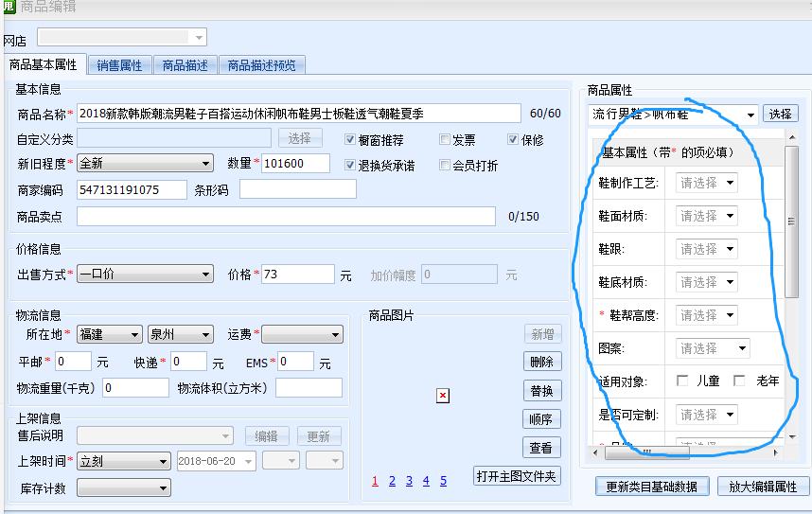The height and width of the screenshot is (514, 812).
Task: Open the 是否可定制 dropdown
Action: pyautogui.click(x=706, y=415)
